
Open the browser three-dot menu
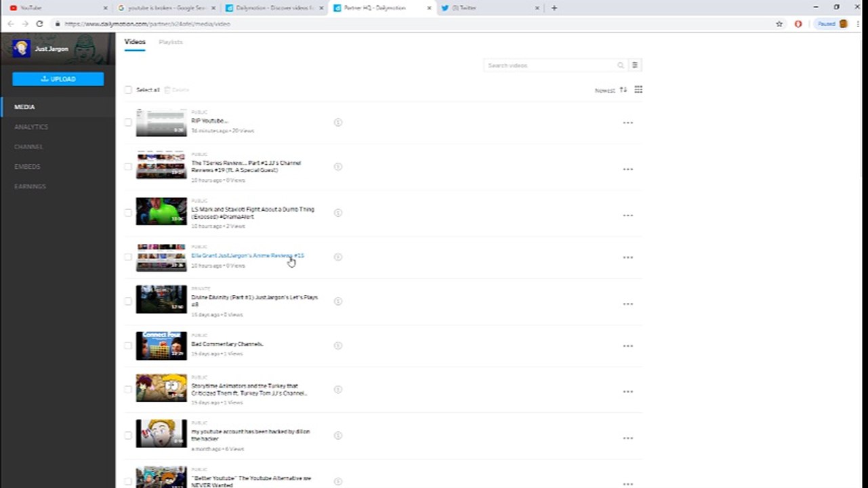(x=859, y=24)
